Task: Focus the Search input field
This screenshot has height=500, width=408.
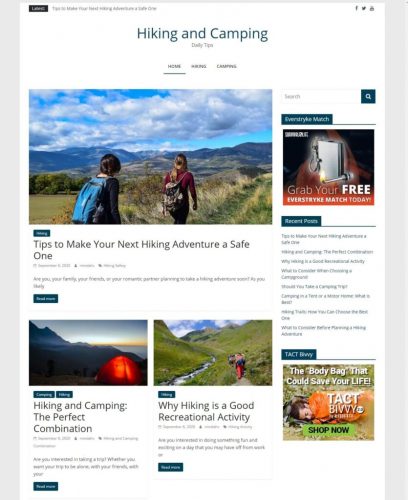Action: [x=321, y=96]
